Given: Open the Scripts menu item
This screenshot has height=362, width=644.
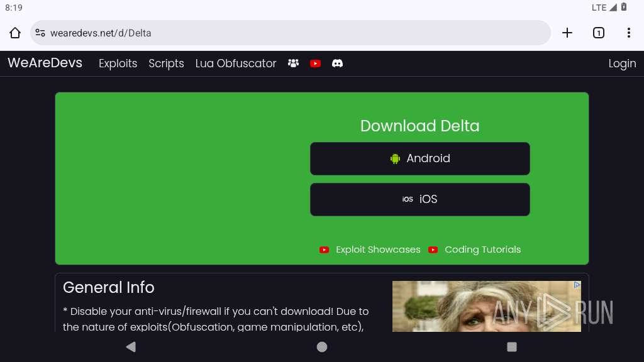Looking at the screenshot, I should [166, 63].
